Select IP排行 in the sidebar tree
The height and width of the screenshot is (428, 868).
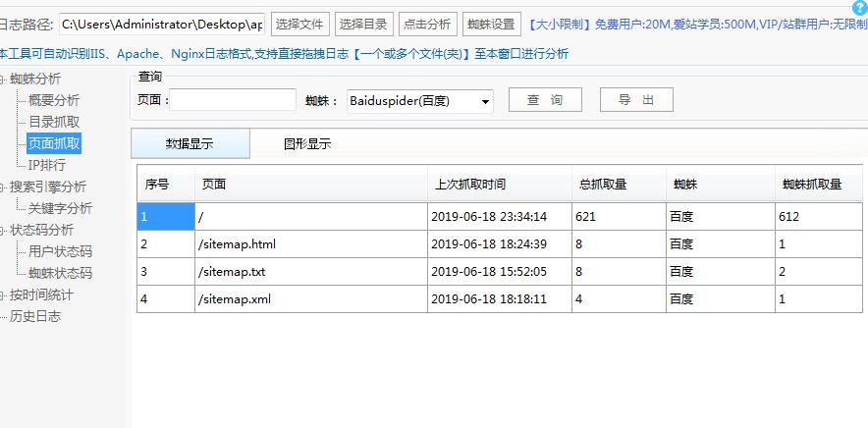pos(47,165)
